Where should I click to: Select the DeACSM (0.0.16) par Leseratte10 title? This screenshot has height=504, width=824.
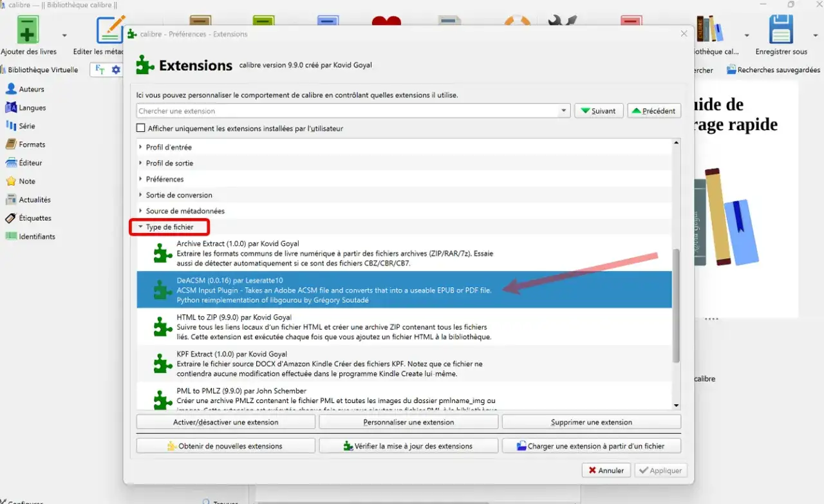pyautogui.click(x=230, y=281)
